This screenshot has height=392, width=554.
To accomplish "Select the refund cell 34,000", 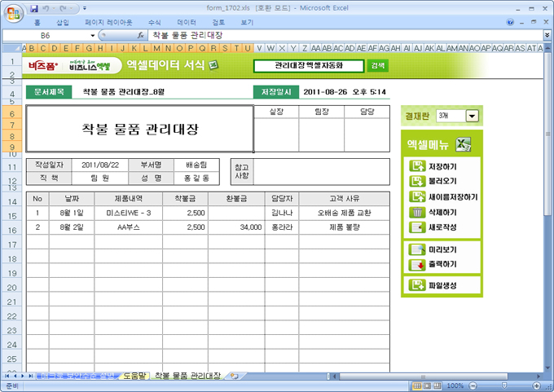I will pos(236,227).
